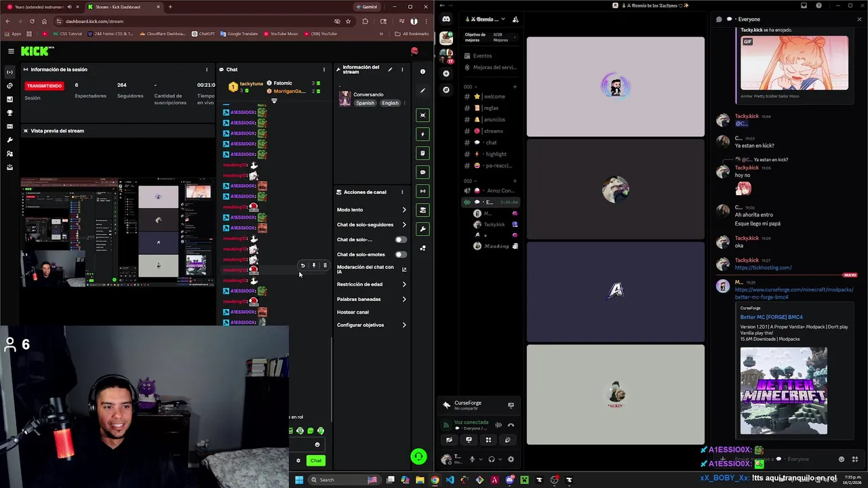Toggle the broadcast signal widget icon in right toolbar
Viewport: 868px width, 488px height.
pyautogui.click(x=423, y=191)
